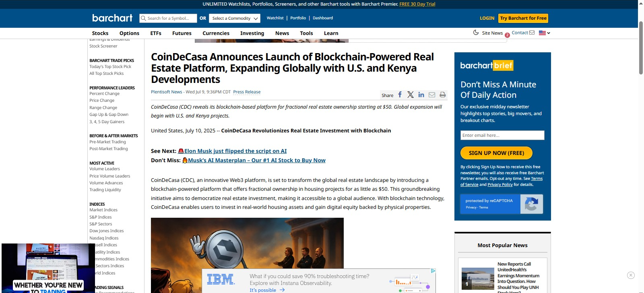Print the article using printer icon
This screenshot has width=644, height=293.
pos(443,95)
